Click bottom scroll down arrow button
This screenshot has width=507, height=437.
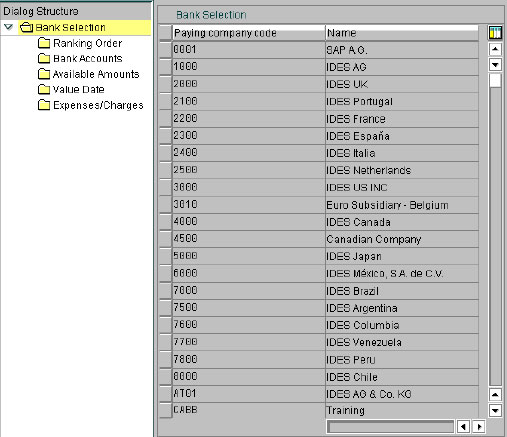click(495, 410)
